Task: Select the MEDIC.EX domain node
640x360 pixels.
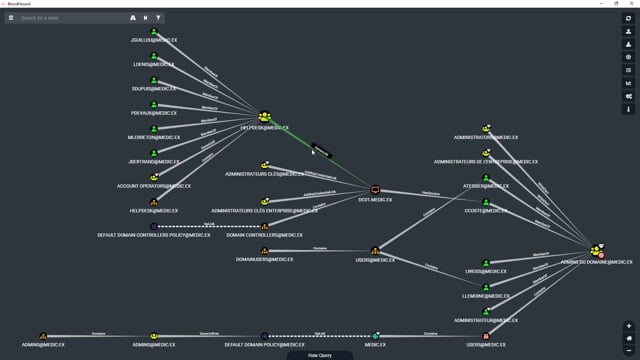Action: click(x=375, y=336)
